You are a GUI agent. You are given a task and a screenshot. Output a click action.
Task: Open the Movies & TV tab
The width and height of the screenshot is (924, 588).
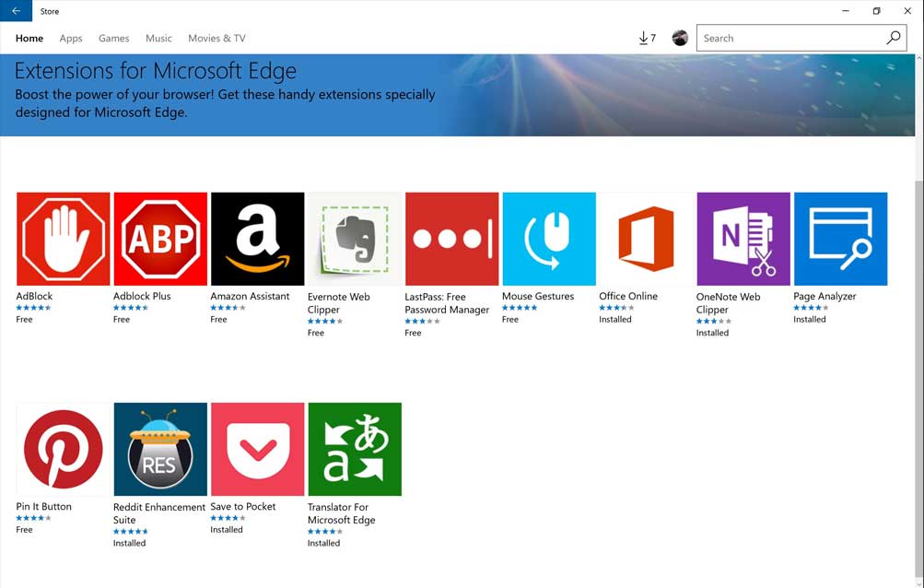(x=216, y=39)
